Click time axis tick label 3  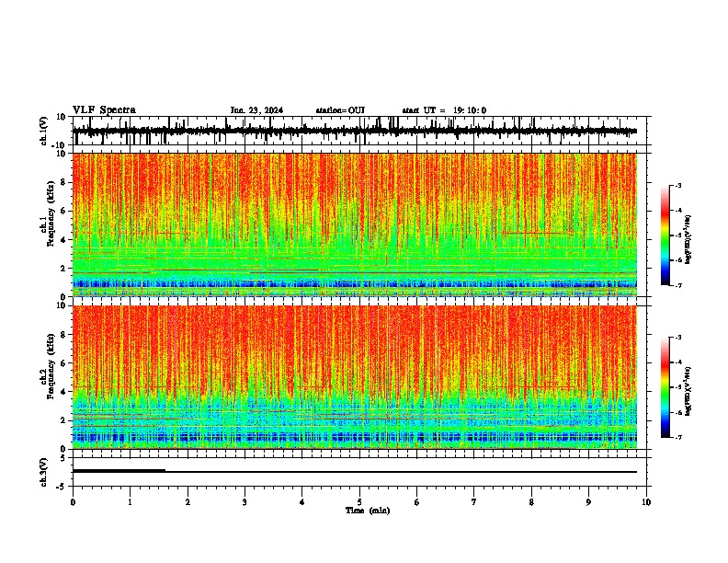click(245, 502)
